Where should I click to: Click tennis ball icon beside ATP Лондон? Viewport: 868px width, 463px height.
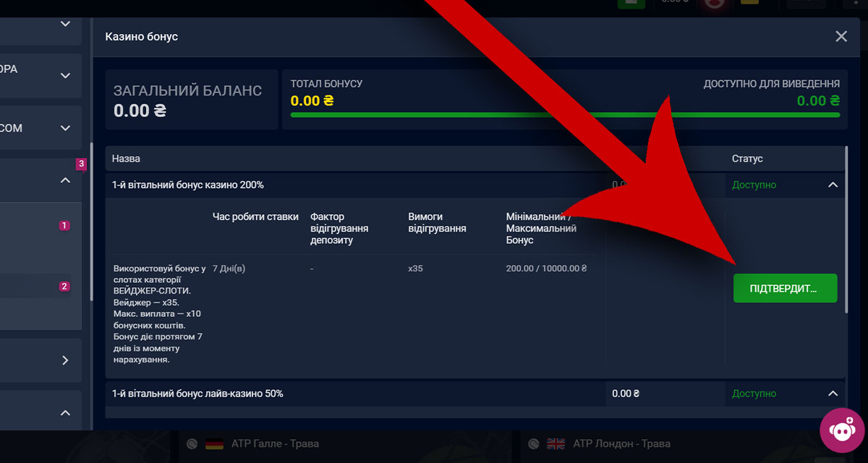tap(533, 444)
